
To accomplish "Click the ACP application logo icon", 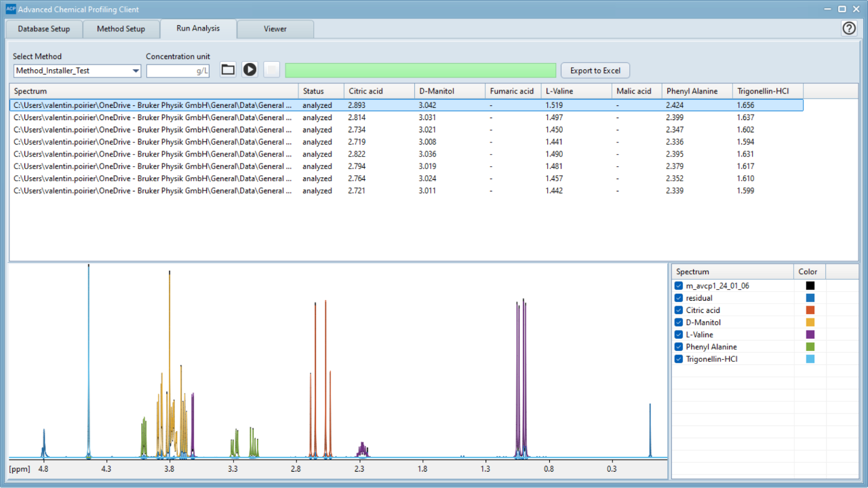I will [10, 10].
